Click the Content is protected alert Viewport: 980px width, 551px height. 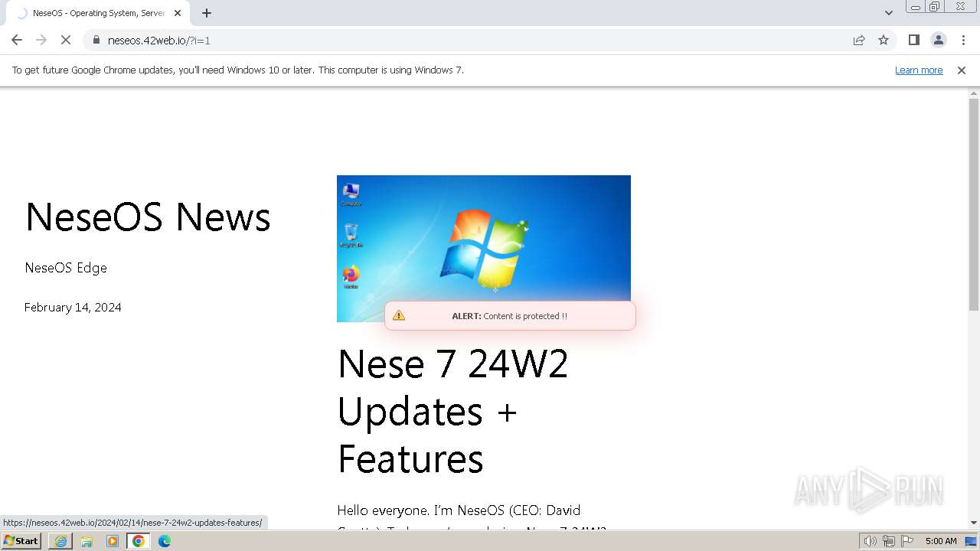point(510,316)
